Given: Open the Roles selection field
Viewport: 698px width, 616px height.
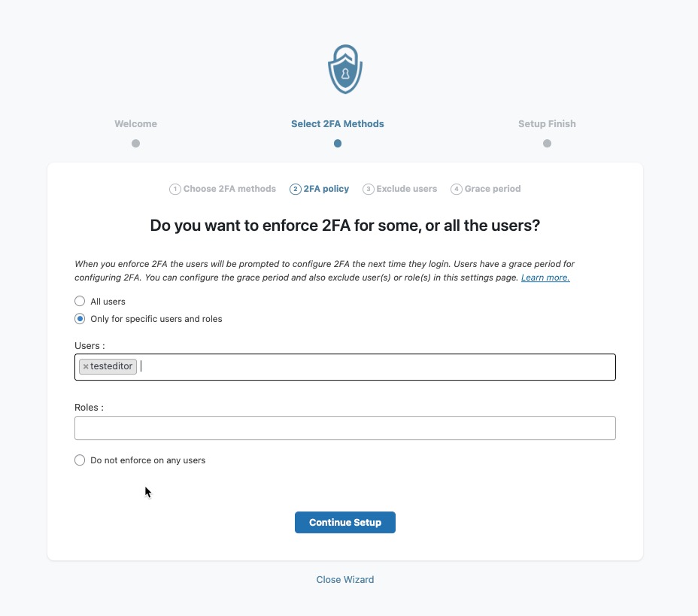Looking at the screenshot, I should [345, 428].
